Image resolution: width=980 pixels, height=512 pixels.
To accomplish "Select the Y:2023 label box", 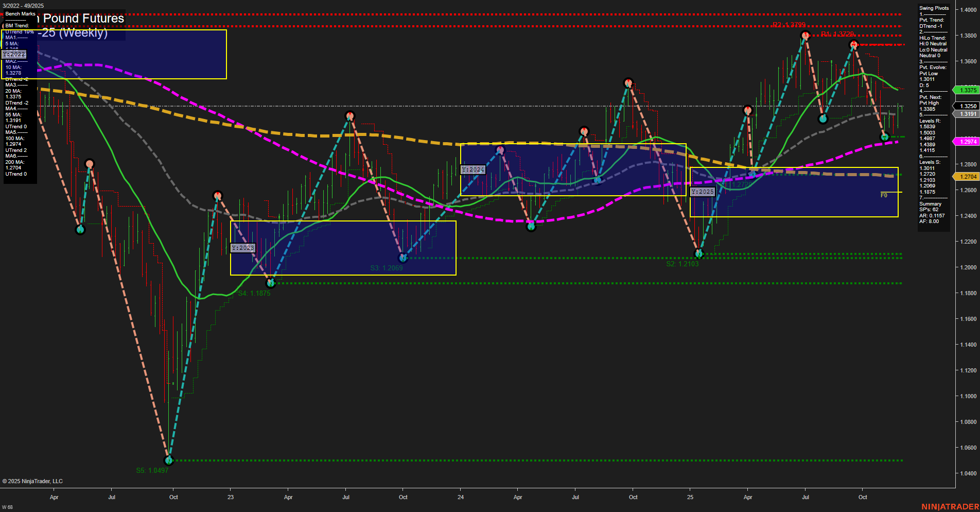I will (x=243, y=247).
